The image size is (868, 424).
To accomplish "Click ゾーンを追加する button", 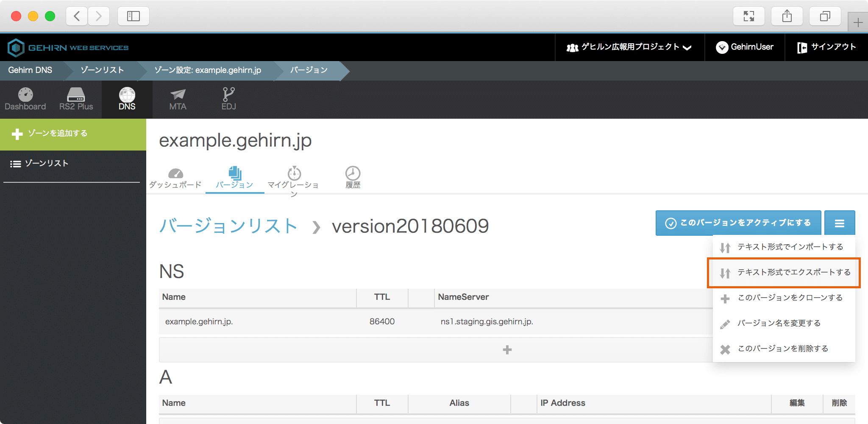I will (x=73, y=134).
